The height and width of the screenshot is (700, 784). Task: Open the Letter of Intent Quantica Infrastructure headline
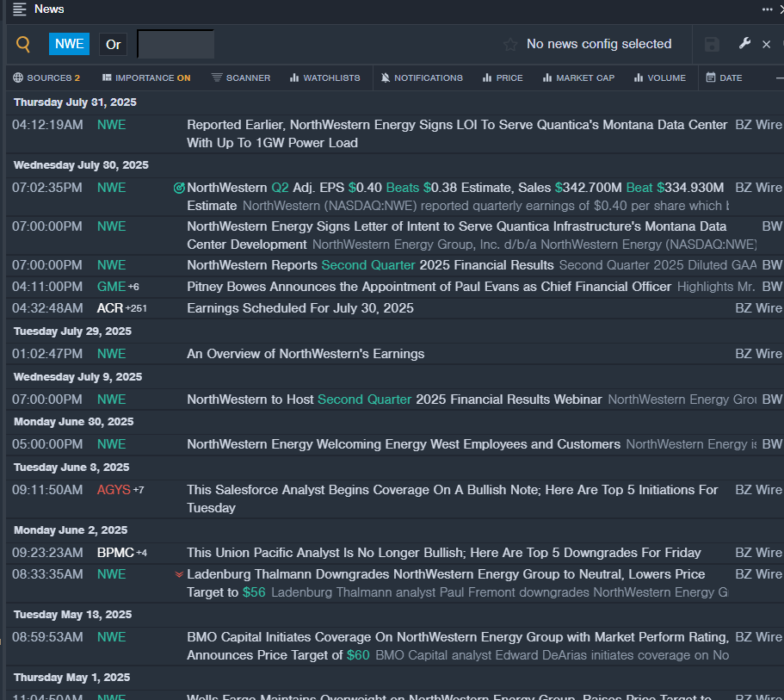tap(456, 235)
